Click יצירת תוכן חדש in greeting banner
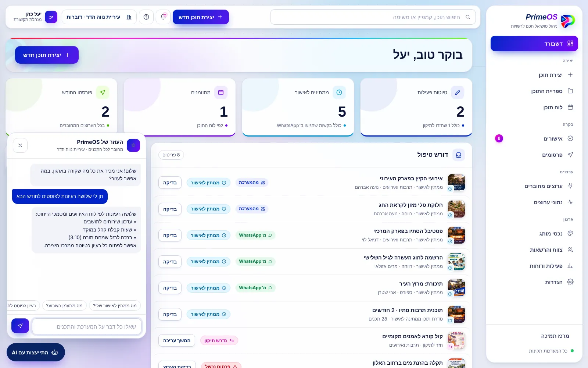The height and width of the screenshot is (368, 588). click(x=47, y=55)
